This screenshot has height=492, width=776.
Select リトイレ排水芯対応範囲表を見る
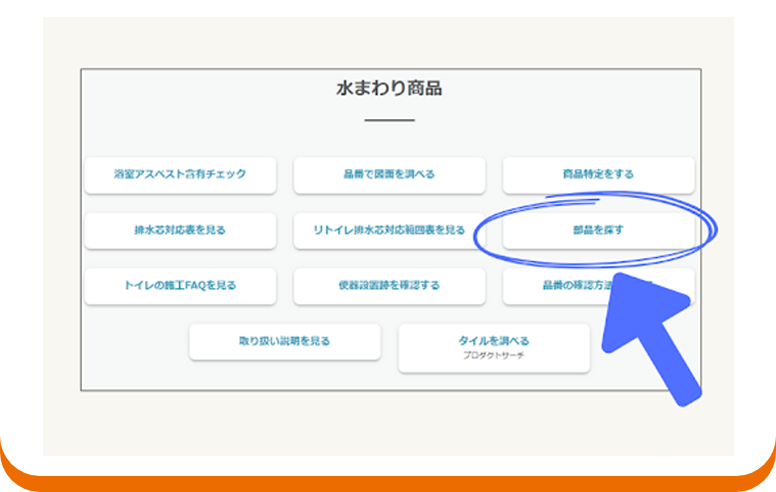(x=389, y=231)
